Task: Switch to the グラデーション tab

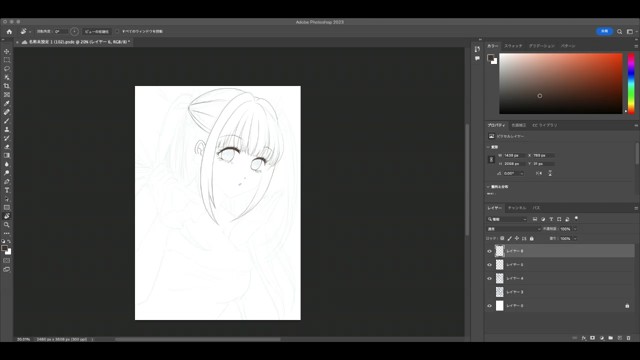Action: (542, 46)
